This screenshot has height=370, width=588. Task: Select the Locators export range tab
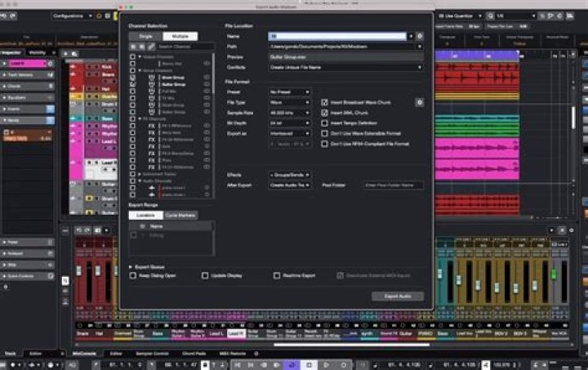point(145,215)
